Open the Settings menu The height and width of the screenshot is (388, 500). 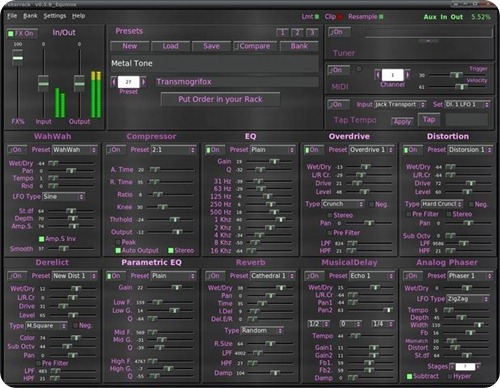(55, 16)
